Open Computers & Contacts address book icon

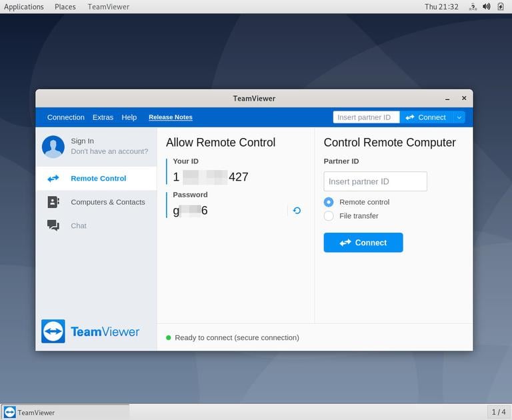click(x=53, y=202)
